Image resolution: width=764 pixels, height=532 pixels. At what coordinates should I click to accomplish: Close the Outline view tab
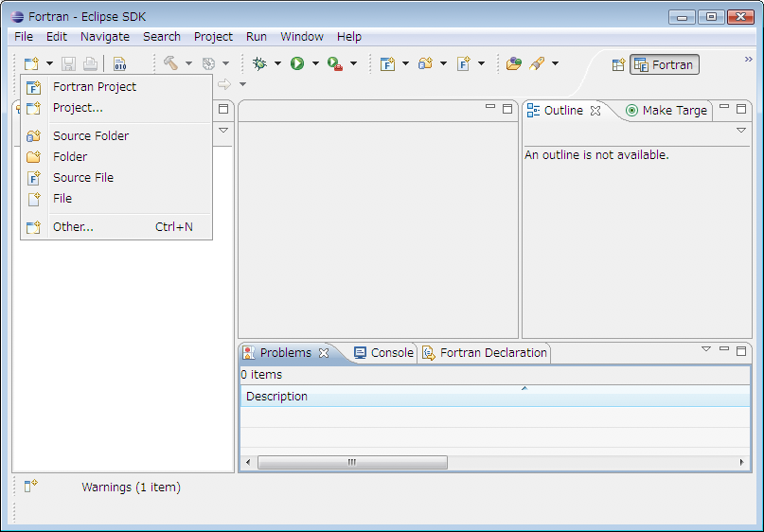[x=595, y=111]
